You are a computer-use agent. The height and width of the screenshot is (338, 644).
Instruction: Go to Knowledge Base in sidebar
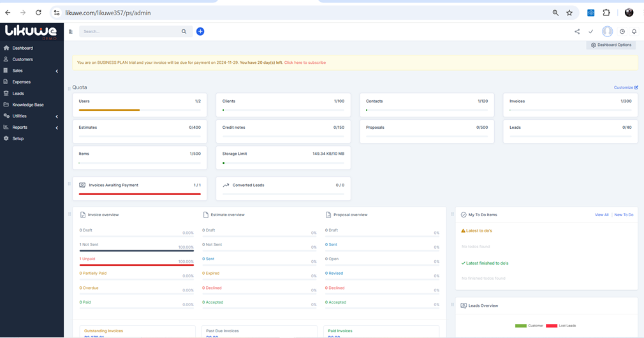click(x=28, y=105)
